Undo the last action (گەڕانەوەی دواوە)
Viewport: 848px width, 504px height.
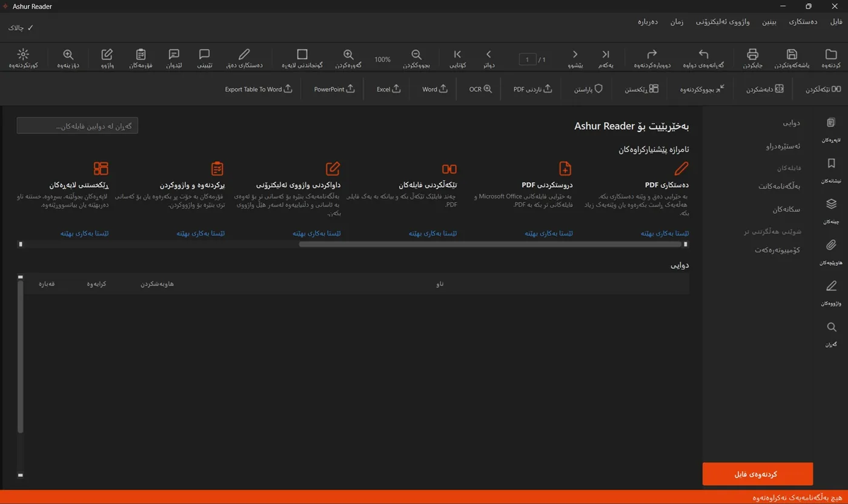703,58
